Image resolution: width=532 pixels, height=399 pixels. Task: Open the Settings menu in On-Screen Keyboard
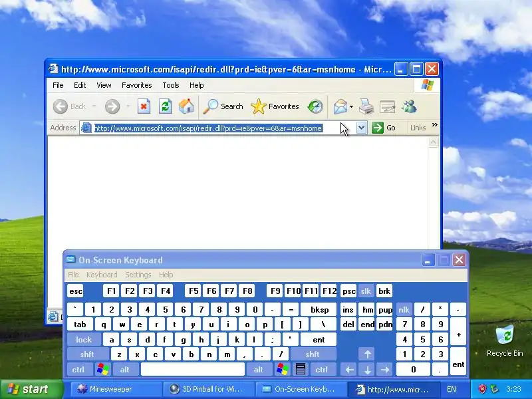pos(138,275)
